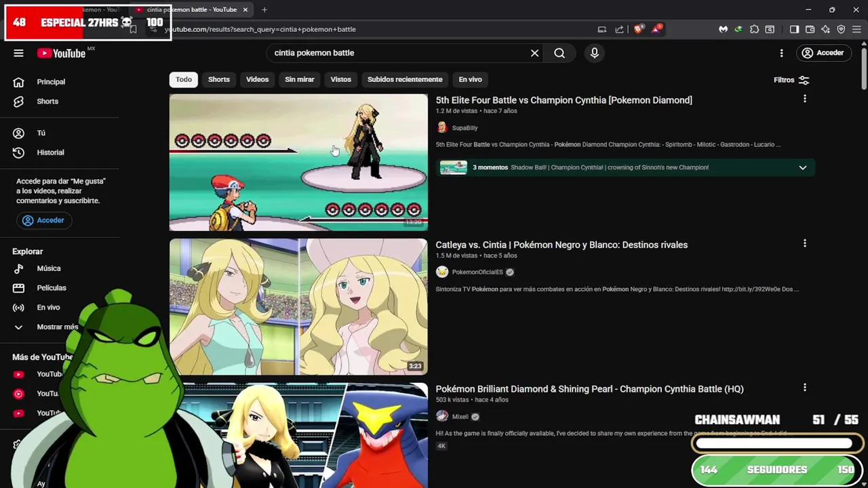This screenshot has height=488, width=868.
Task: Select the Sin mirar filter chip
Action: point(300,79)
